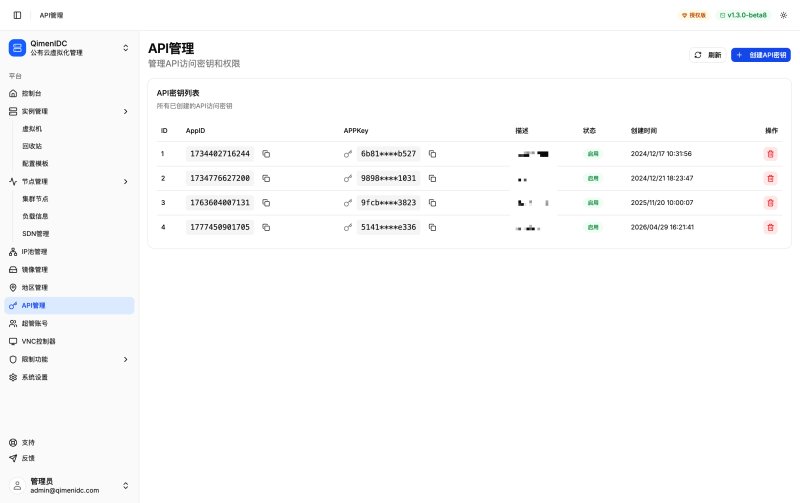The height and width of the screenshot is (503, 800).
Task: Click the 管理员 user avatar icon
Action: tap(17, 486)
